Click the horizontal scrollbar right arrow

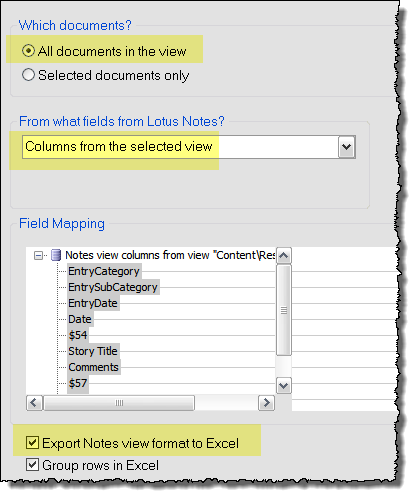pyautogui.click(x=266, y=403)
